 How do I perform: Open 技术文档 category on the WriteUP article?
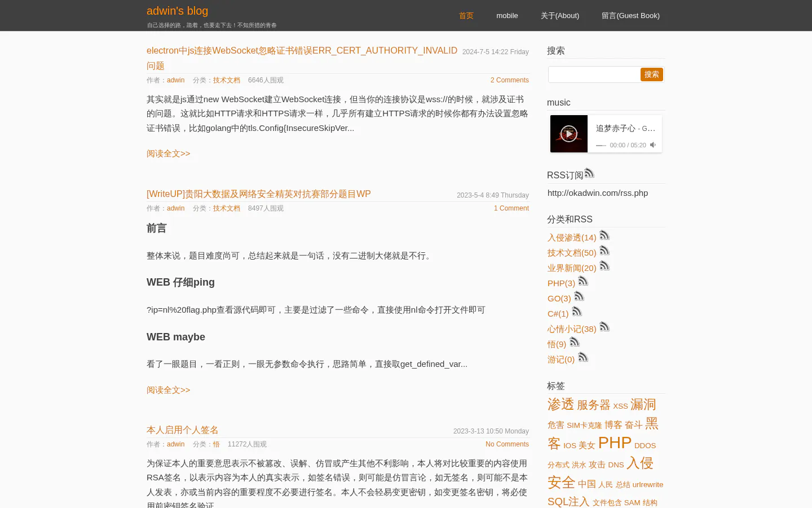[227, 208]
